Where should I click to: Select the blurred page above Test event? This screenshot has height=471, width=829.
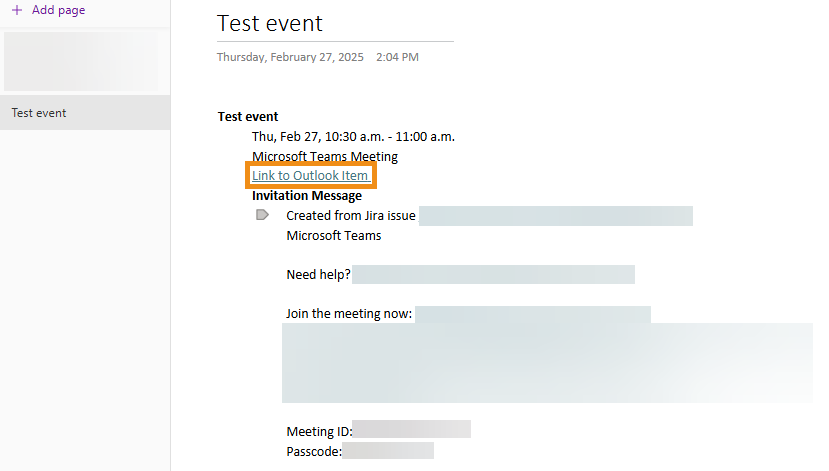pyautogui.click(x=82, y=62)
